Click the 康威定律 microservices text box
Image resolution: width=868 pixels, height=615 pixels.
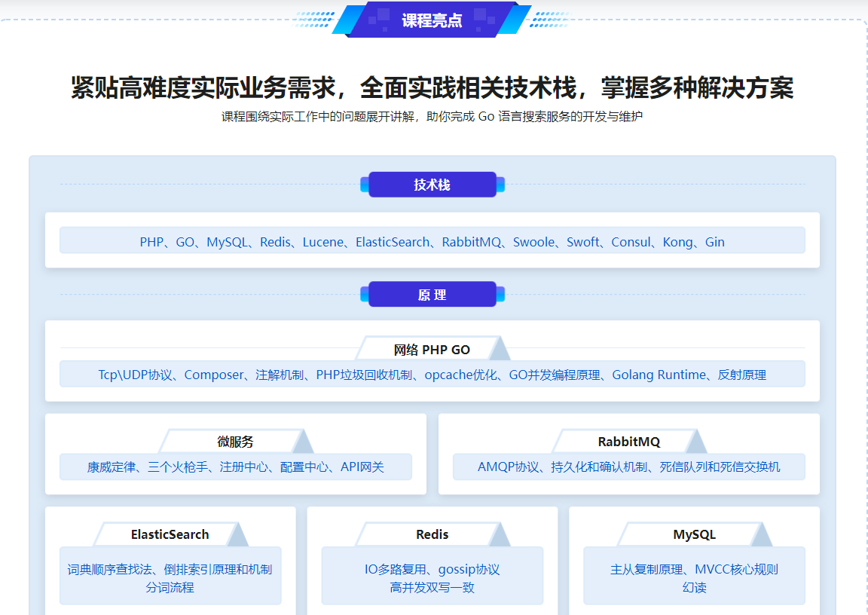[235, 467]
